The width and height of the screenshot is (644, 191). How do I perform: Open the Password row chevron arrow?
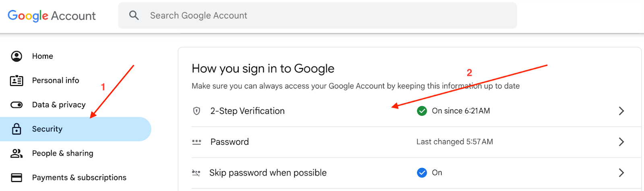click(x=621, y=142)
